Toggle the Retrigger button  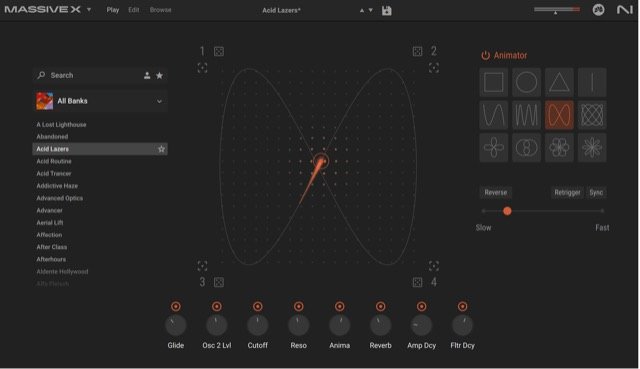567,192
